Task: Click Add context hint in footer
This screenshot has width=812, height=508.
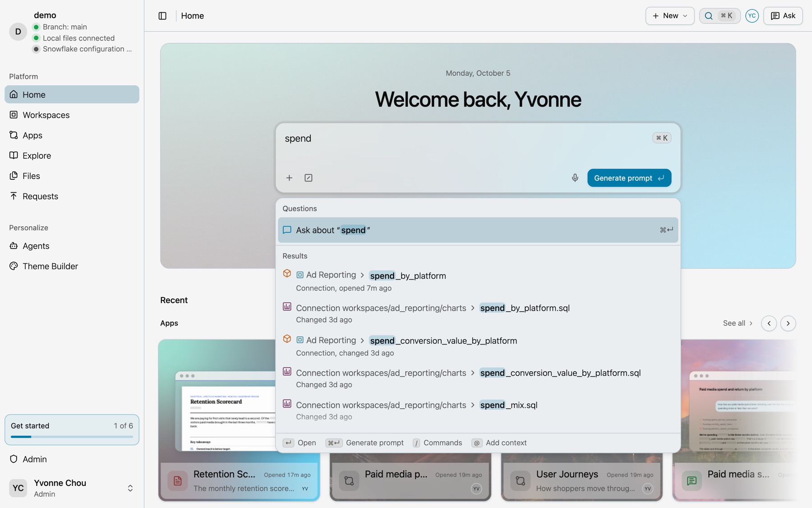Action: [499, 443]
